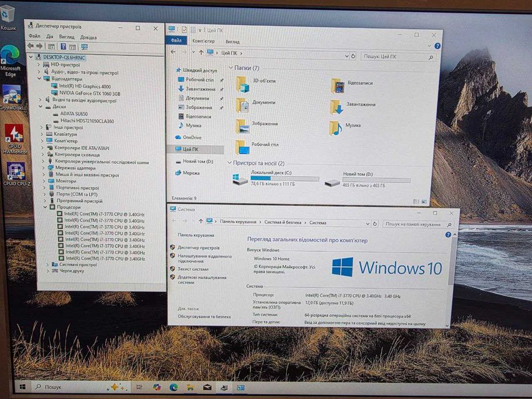Click scan for hardware changes toolbar icon

pos(84,47)
